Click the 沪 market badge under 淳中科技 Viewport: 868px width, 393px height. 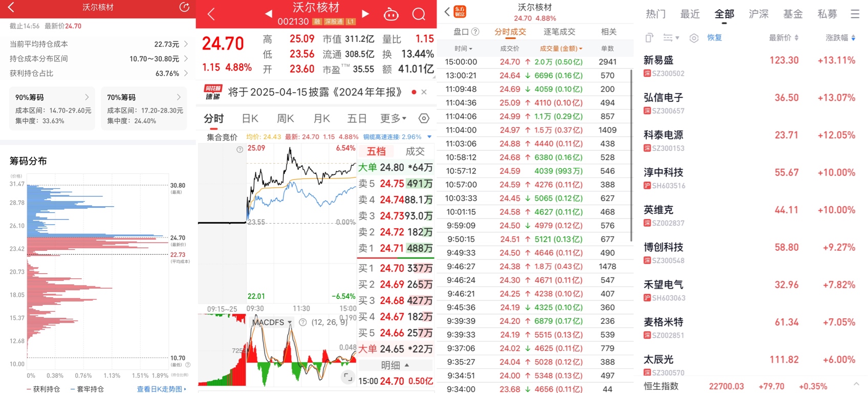[647, 186]
